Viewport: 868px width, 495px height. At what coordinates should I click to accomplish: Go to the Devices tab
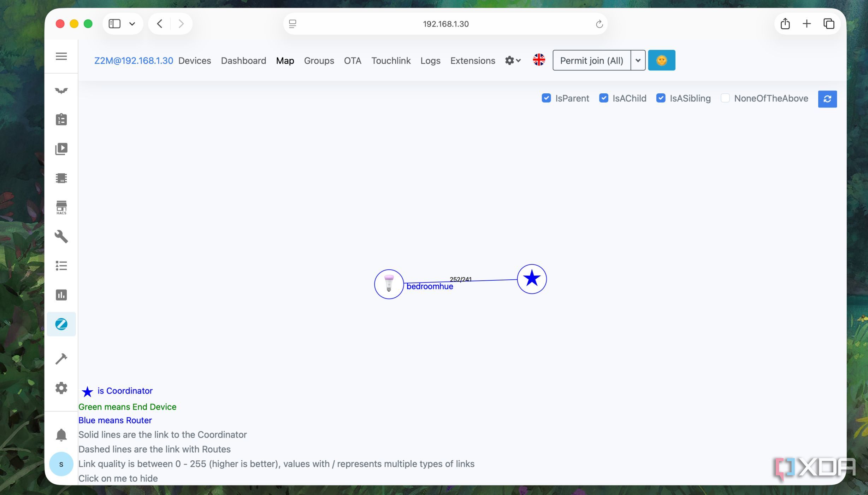pyautogui.click(x=195, y=60)
